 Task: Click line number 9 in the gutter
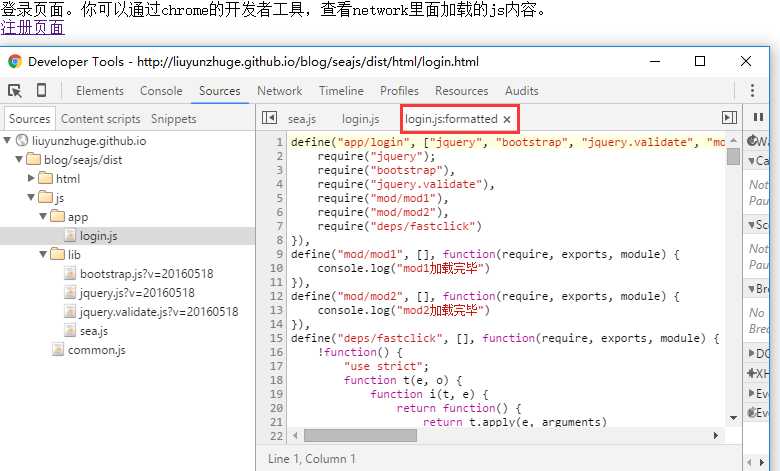click(280, 254)
